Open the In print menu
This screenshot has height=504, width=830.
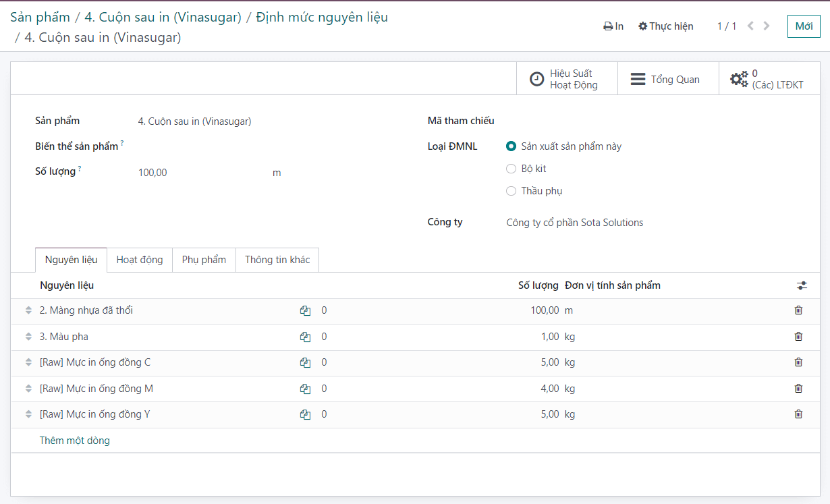point(613,26)
